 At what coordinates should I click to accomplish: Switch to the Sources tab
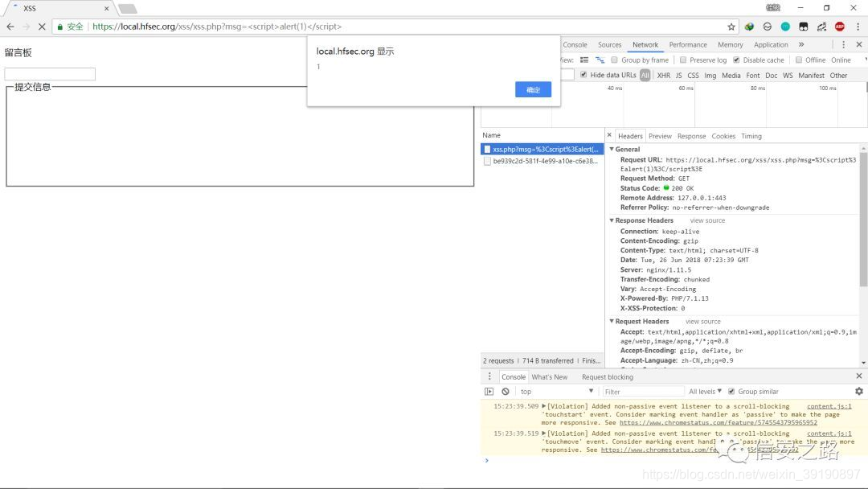[609, 45]
